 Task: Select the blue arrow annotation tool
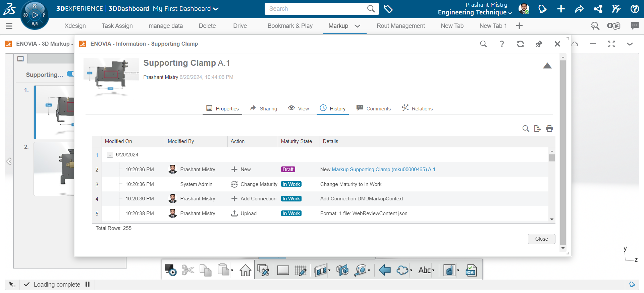click(385, 270)
